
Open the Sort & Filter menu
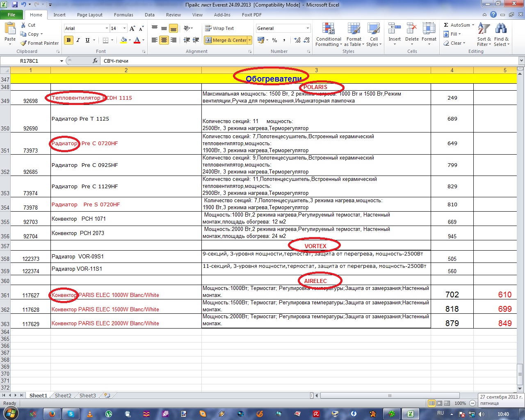[x=484, y=35]
